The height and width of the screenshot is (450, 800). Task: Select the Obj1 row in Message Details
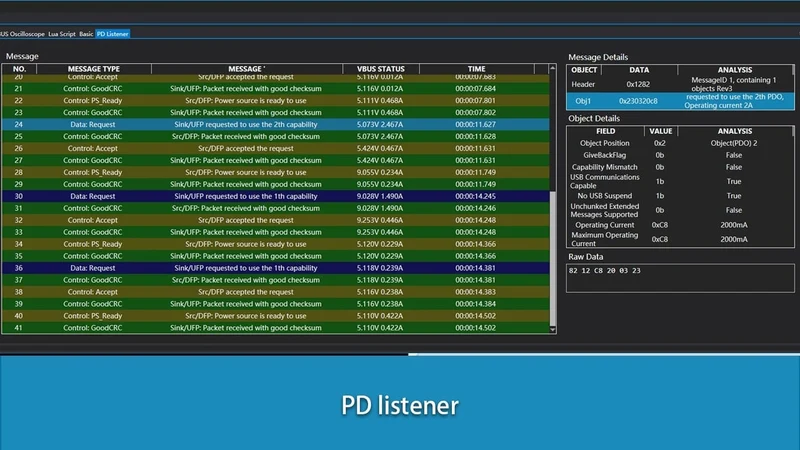[680, 101]
